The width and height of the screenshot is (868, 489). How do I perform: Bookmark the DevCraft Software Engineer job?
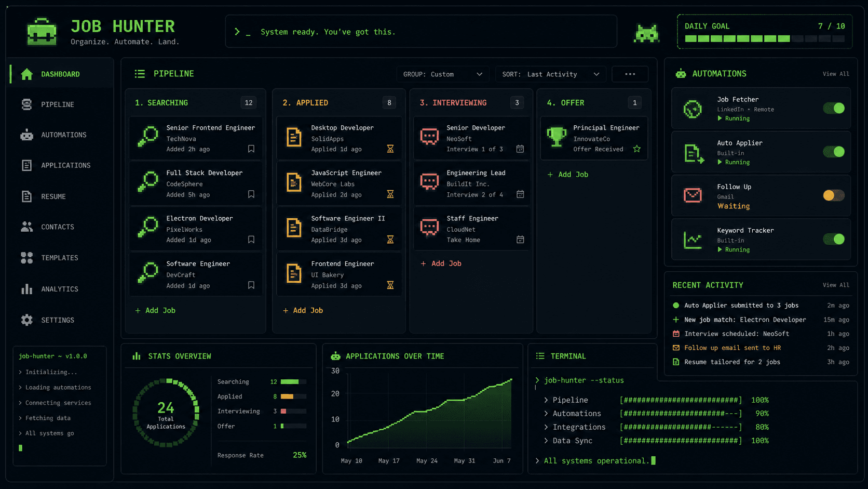point(251,285)
